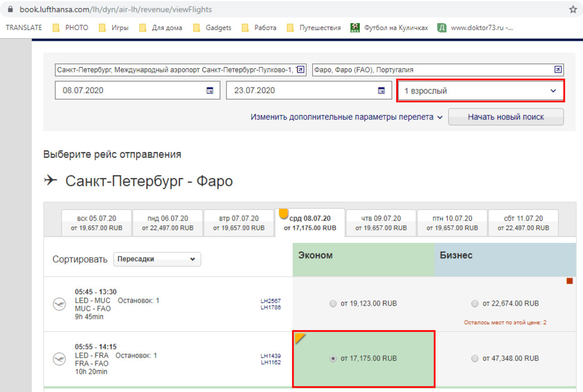Click flight number LH1439

271,356
